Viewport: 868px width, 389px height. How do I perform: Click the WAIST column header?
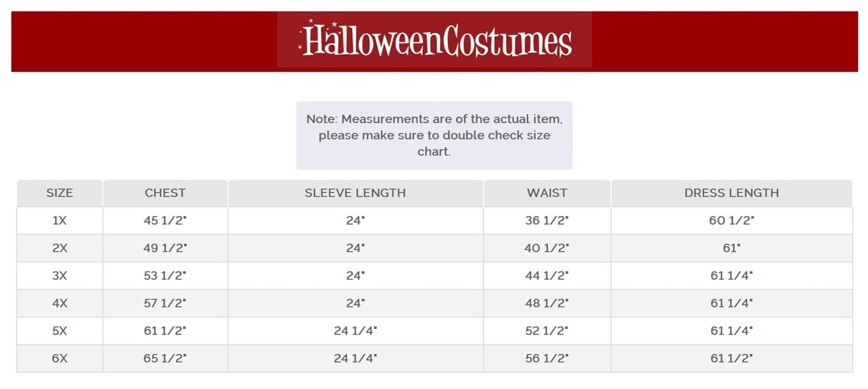click(547, 193)
